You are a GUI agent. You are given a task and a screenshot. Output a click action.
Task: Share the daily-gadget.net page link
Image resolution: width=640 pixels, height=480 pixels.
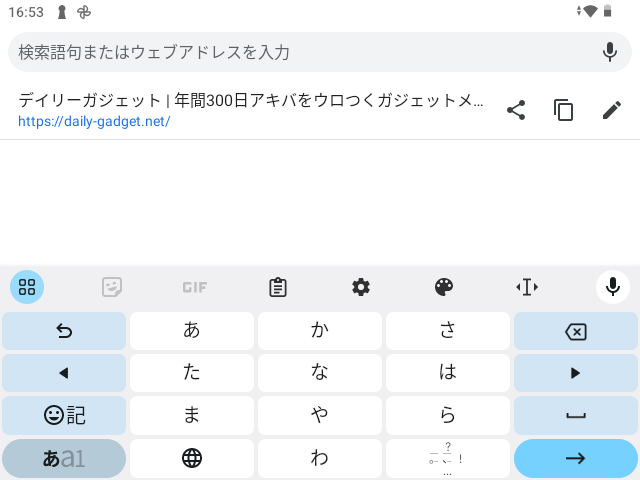(x=516, y=110)
